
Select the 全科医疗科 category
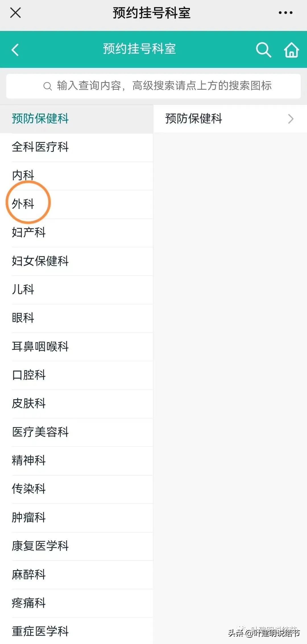point(40,147)
